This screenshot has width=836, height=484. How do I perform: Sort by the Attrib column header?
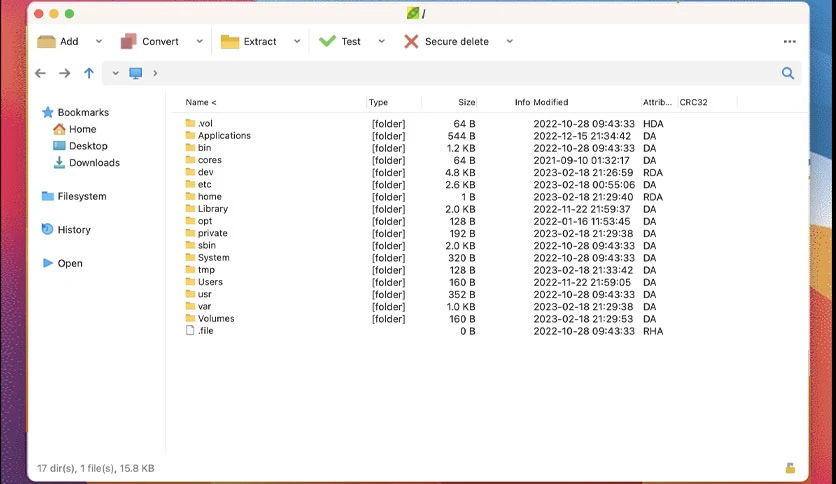[x=657, y=102]
